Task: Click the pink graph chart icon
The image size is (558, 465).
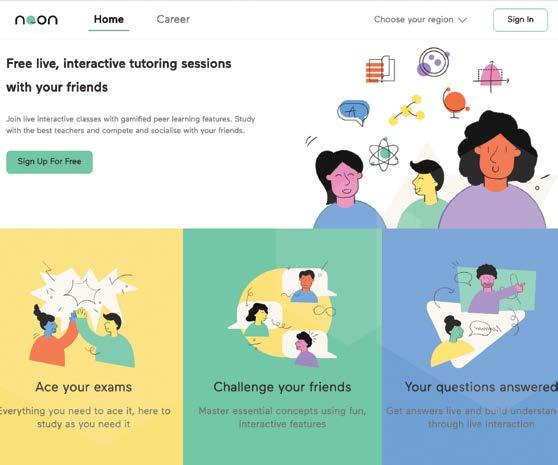Action: tap(491, 76)
